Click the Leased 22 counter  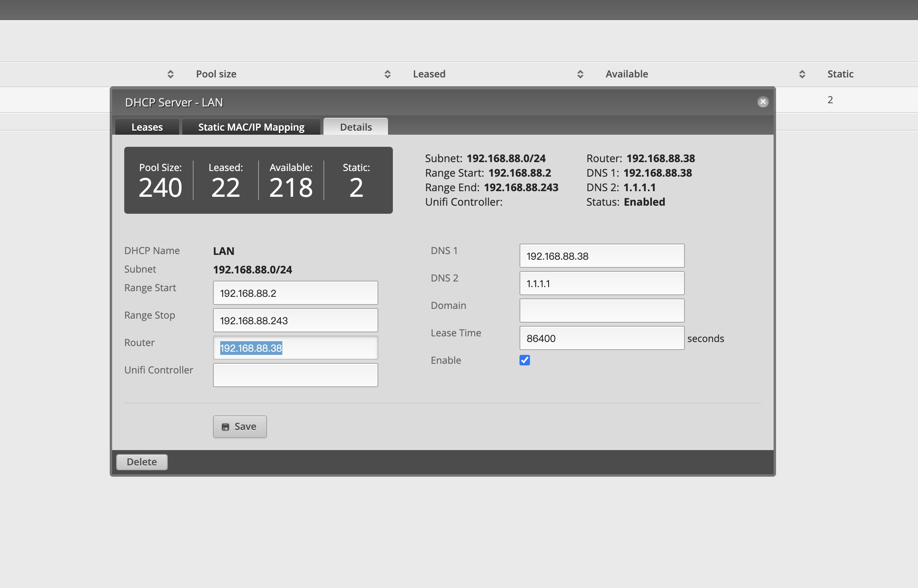click(x=226, y=181)
